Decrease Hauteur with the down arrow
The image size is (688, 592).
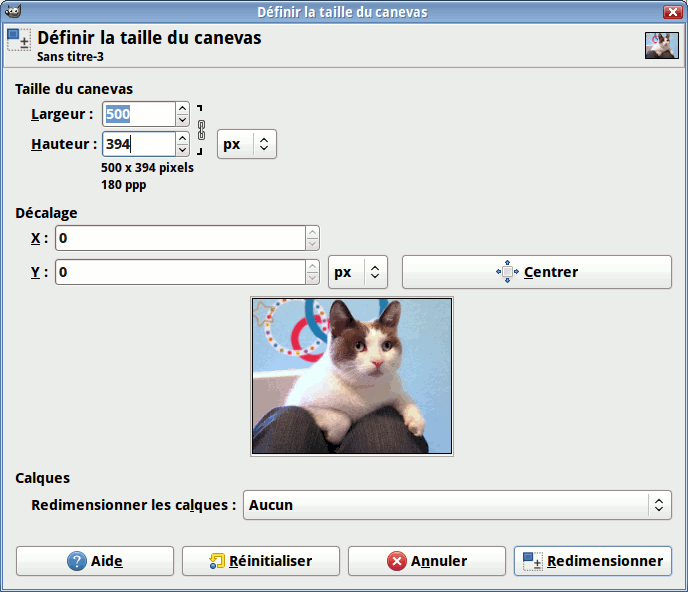tap(182, 150)
